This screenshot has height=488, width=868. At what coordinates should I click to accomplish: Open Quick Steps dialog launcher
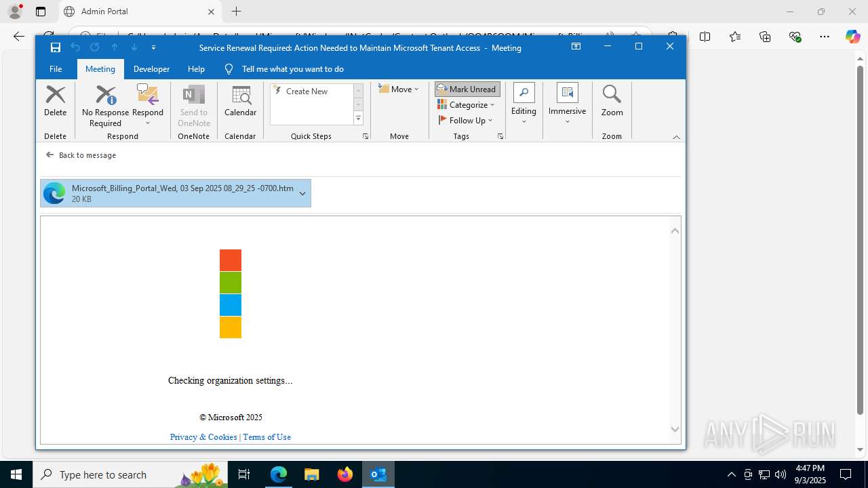(x=366, y=136)
